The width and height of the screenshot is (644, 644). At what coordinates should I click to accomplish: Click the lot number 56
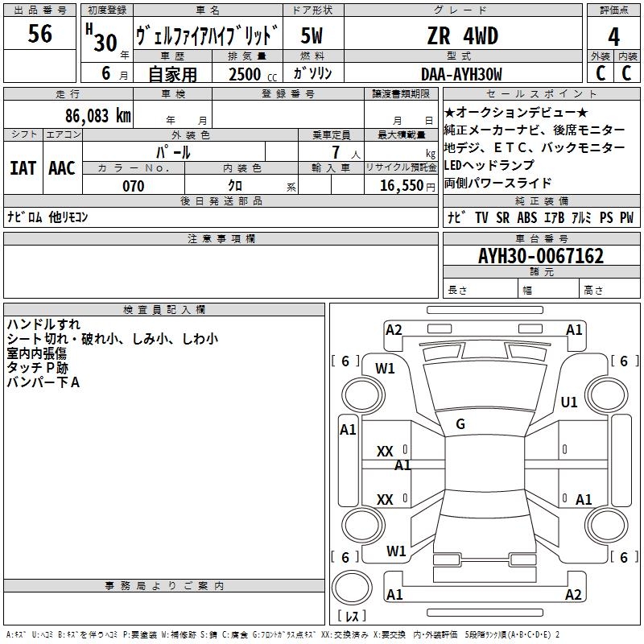click(x=39, y=34)
